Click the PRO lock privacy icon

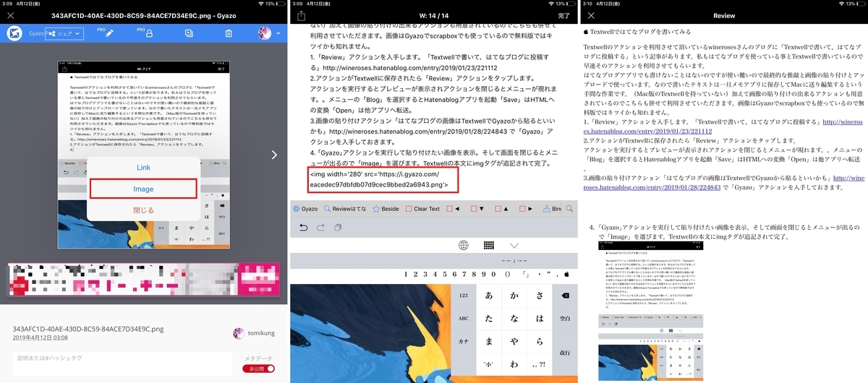[148, 33]
